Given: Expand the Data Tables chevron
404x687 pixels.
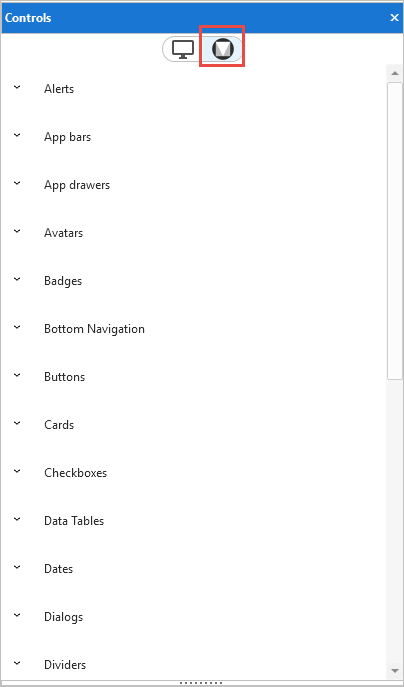Looking at the screenshot, I should (x=17, y=519).
